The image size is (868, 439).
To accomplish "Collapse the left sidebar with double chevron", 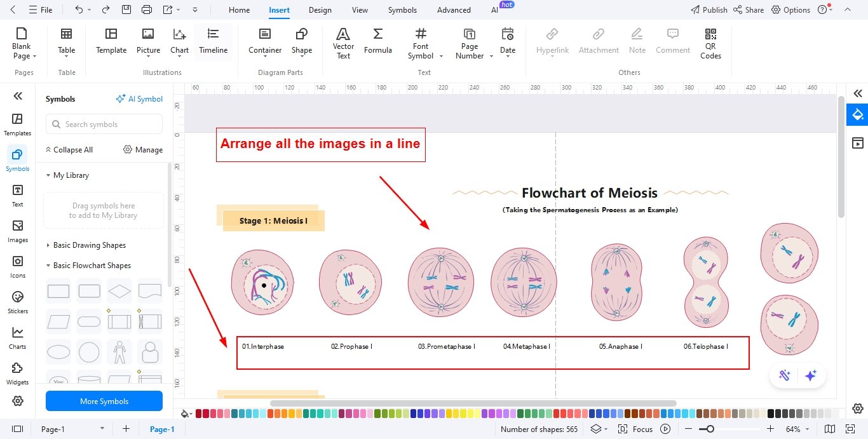I will pos(18,96).
